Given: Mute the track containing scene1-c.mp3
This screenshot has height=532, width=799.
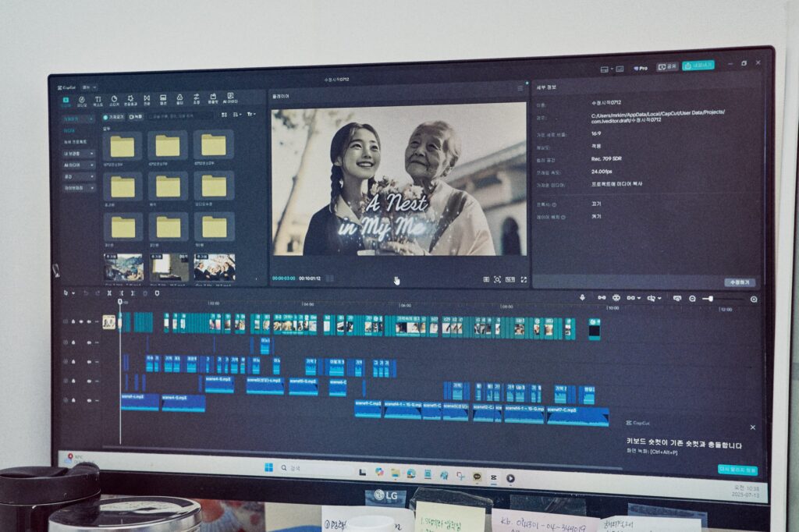Looking at the screenshot, I should (x=89, y=400).
